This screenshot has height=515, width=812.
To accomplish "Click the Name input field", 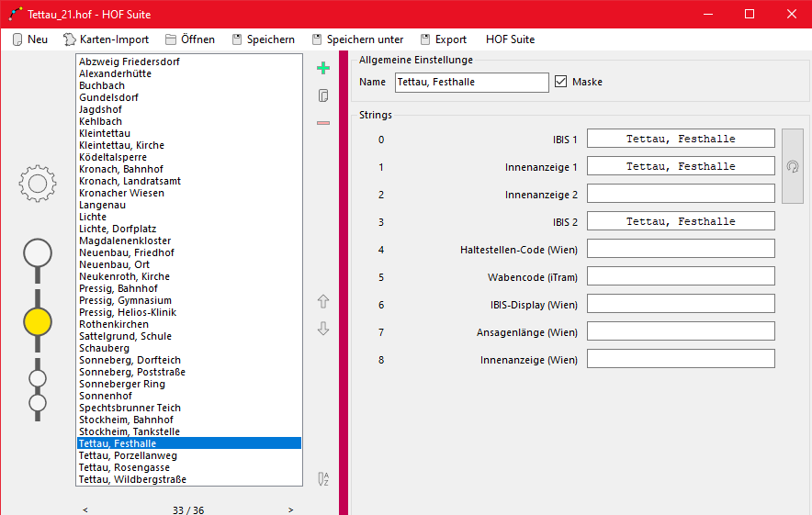I will (471, 83).
